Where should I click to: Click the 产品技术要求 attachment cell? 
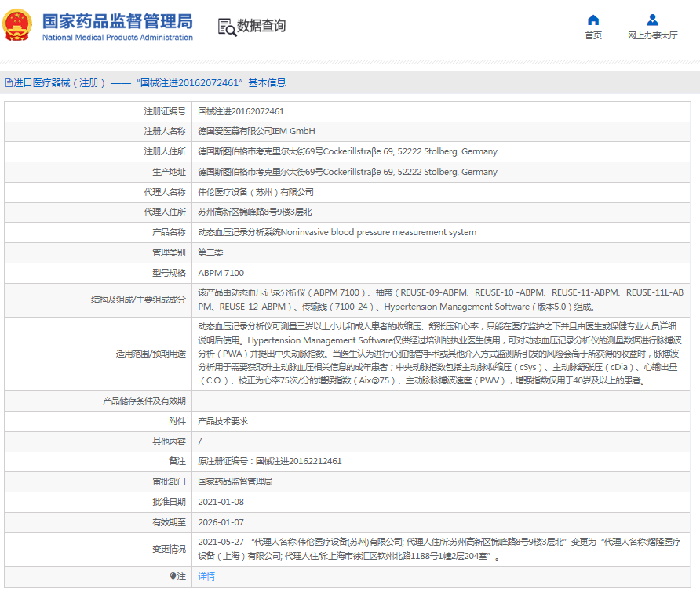point(222,421)
